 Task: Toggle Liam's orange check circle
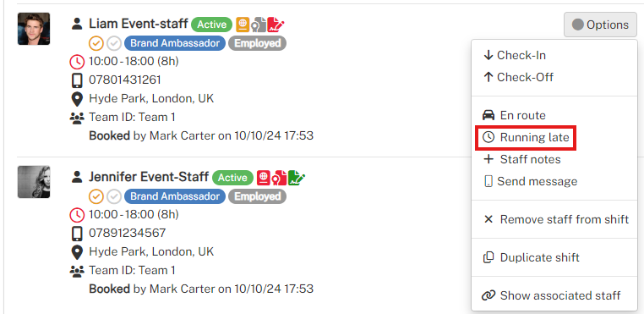pyautogui.click(x=96, y=43)
